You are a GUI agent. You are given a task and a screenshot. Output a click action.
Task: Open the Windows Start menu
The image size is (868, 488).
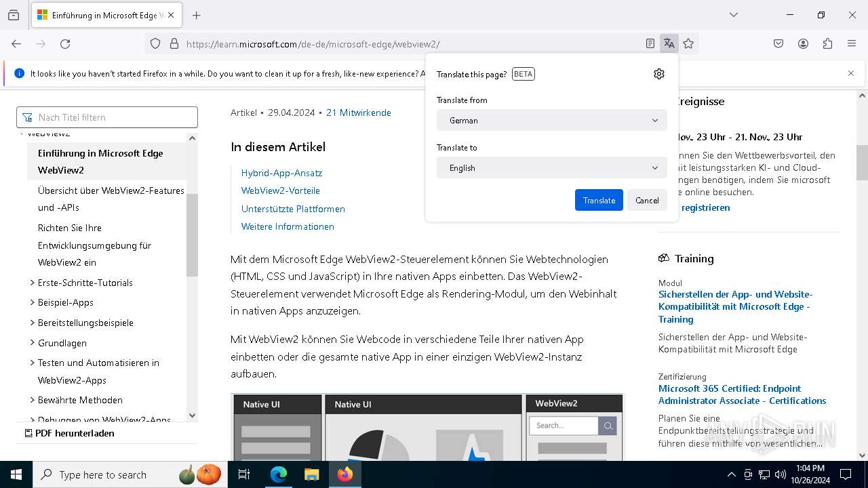(16, 474)
